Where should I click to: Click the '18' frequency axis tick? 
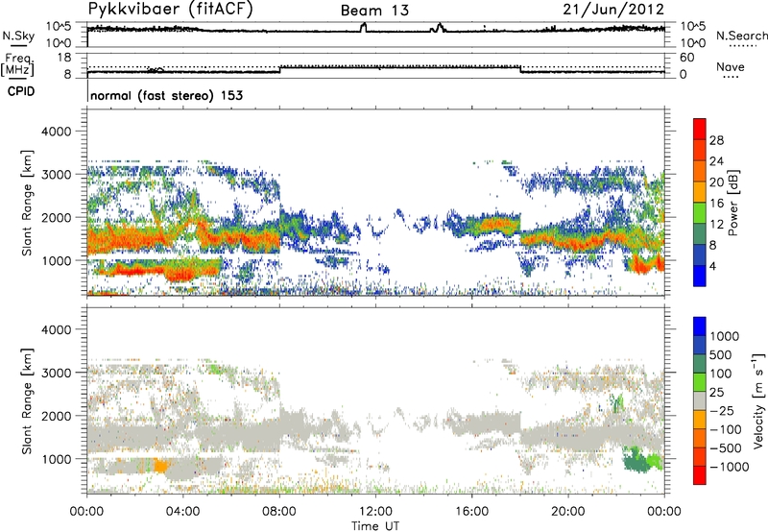[64, 58]
